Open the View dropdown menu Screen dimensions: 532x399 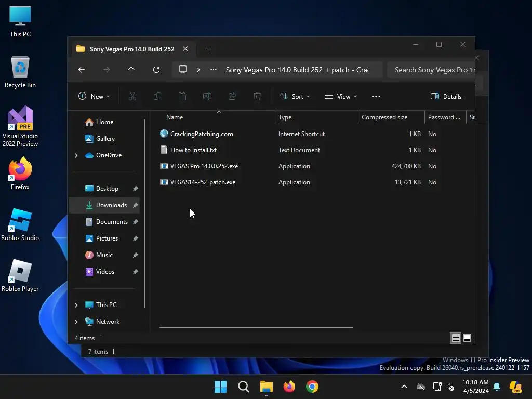point(341,96)
